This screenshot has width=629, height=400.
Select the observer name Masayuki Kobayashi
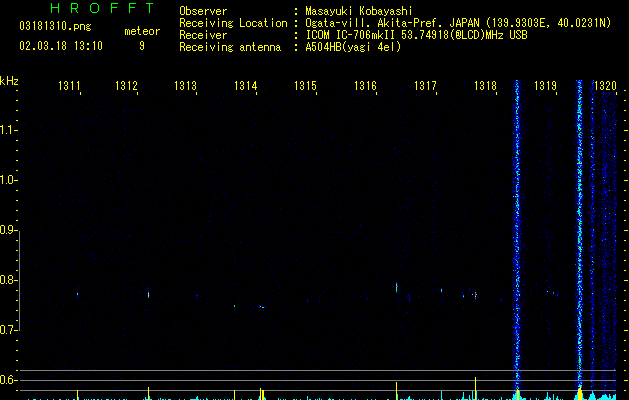[359, 11]
